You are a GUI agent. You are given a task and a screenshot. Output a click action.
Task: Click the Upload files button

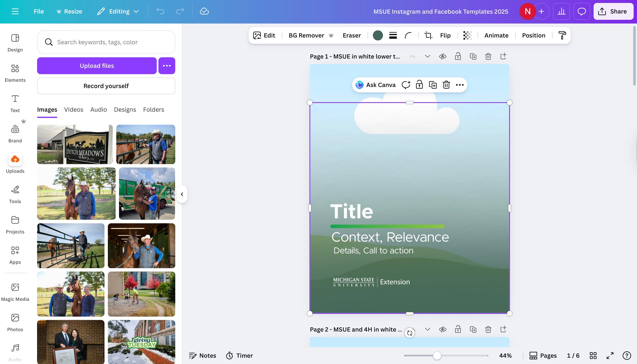[x=97, y=66]
